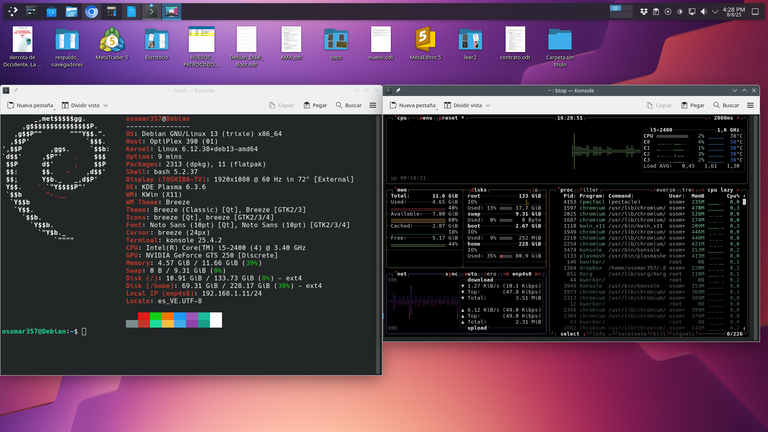Open the contrato.odt document
The image size is (768, 432).
click(x=515, y=45)
